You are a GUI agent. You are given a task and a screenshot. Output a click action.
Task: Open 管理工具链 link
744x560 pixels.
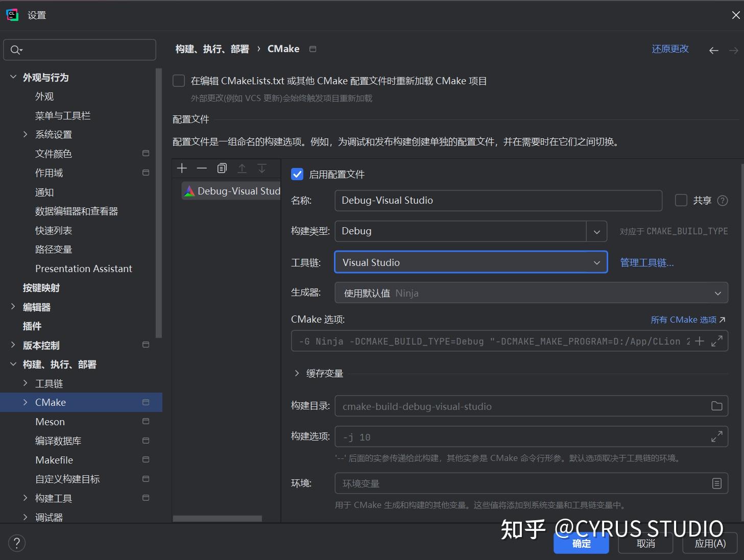pos(646,262)
